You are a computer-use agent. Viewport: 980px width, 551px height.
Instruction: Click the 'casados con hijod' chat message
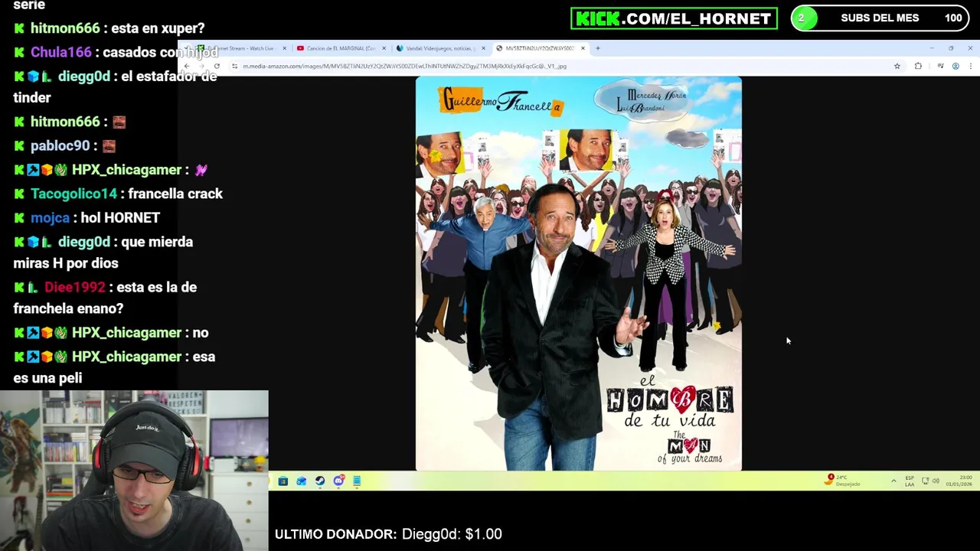point(161,52)
